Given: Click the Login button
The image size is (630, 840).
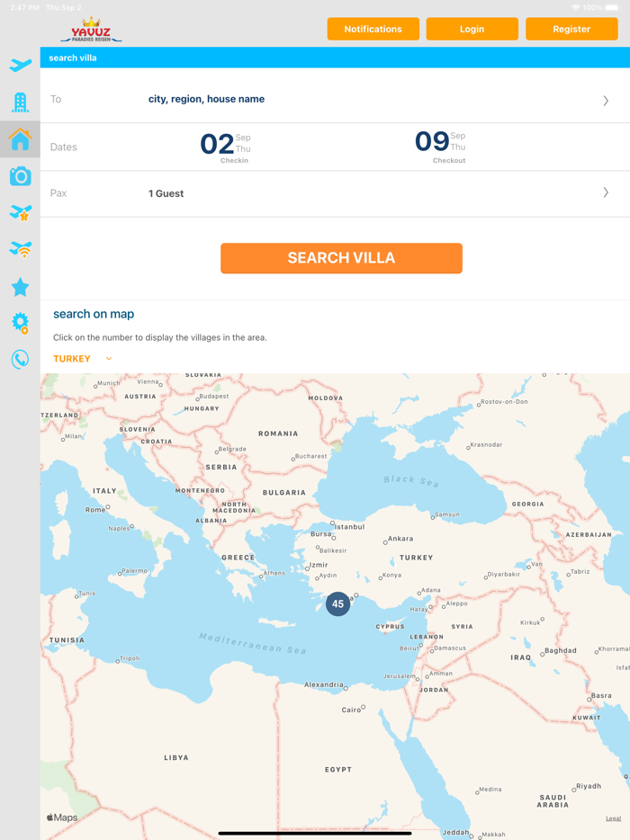Looking at the screenshot, I should tap(472, 29).
